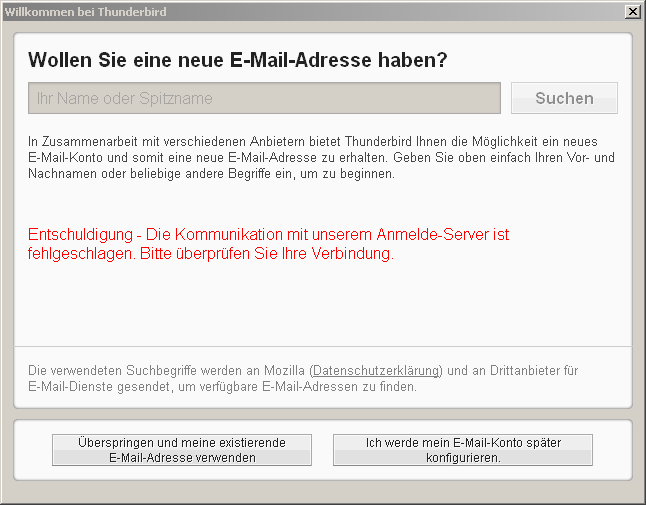Screen dimensions: 646x505
Task: Click the Willkommen bei Thunderbird title bar
Action: tap(300, 11)
